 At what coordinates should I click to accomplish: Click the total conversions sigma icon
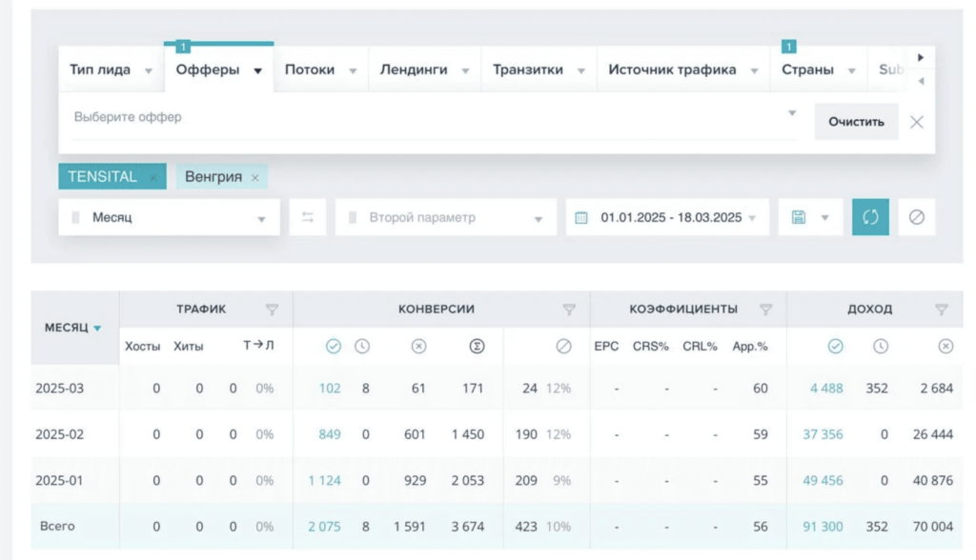(x=477, y=346)
